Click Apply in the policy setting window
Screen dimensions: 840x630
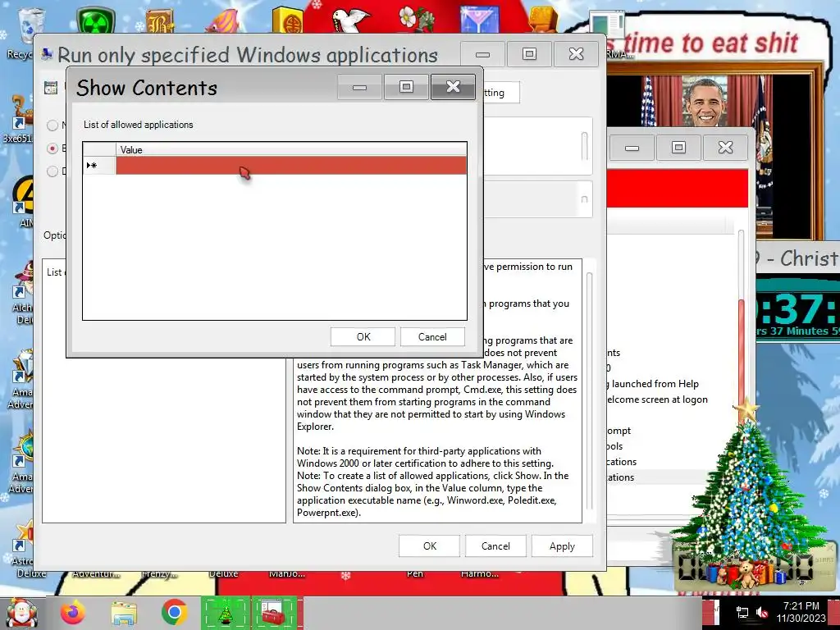coord(562,546)
